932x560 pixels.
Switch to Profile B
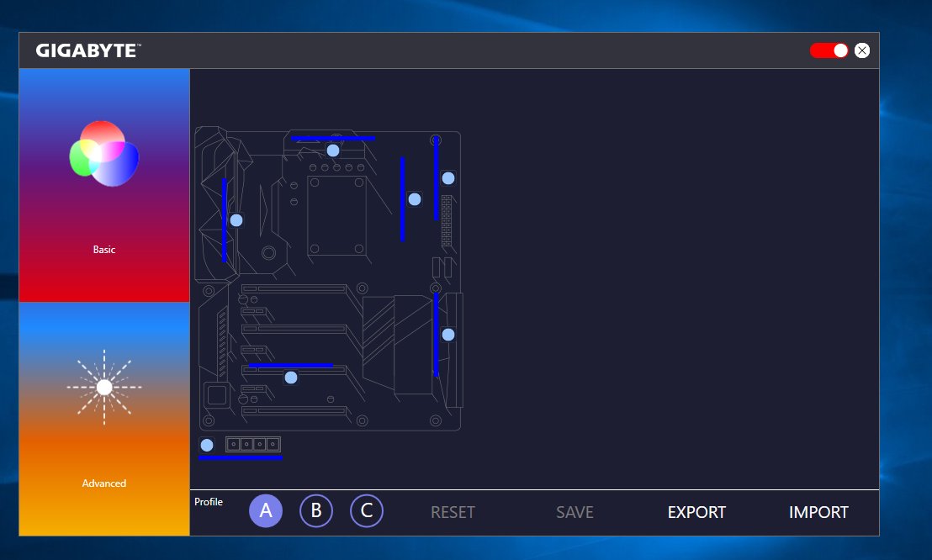click(316, 510)
